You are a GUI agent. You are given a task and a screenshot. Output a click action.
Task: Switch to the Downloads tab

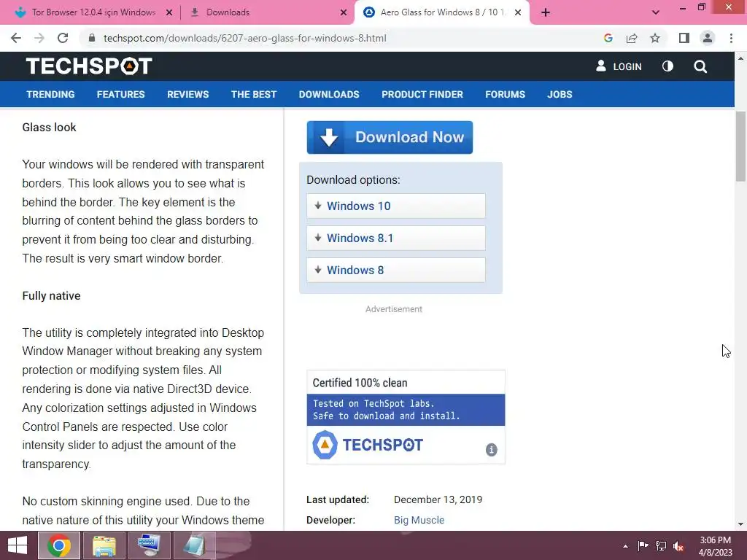[x=268, y=12]
